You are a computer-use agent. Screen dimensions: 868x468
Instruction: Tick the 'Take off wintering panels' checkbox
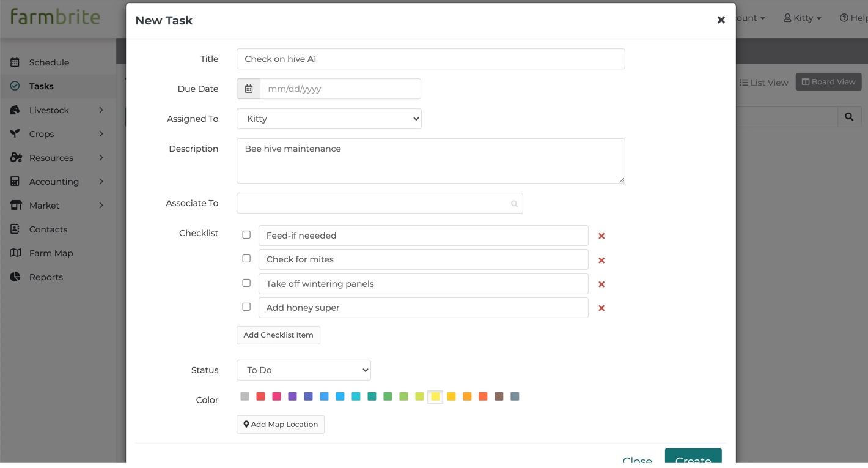pyautogui.click(x=246, y=283)
